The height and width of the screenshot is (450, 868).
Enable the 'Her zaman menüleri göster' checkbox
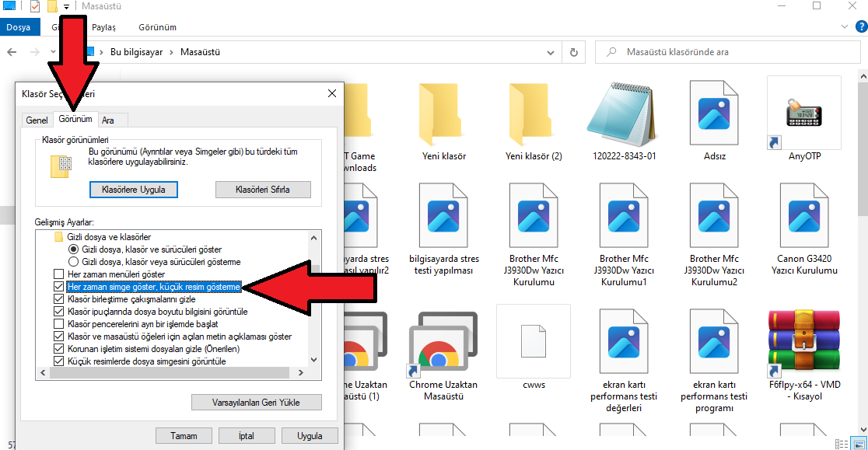58,274
